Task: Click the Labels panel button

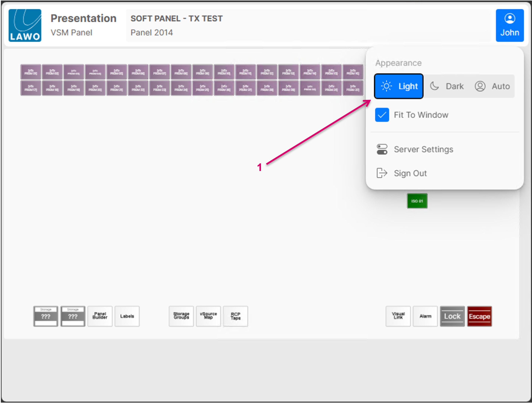Action: [x=127, y=316]
